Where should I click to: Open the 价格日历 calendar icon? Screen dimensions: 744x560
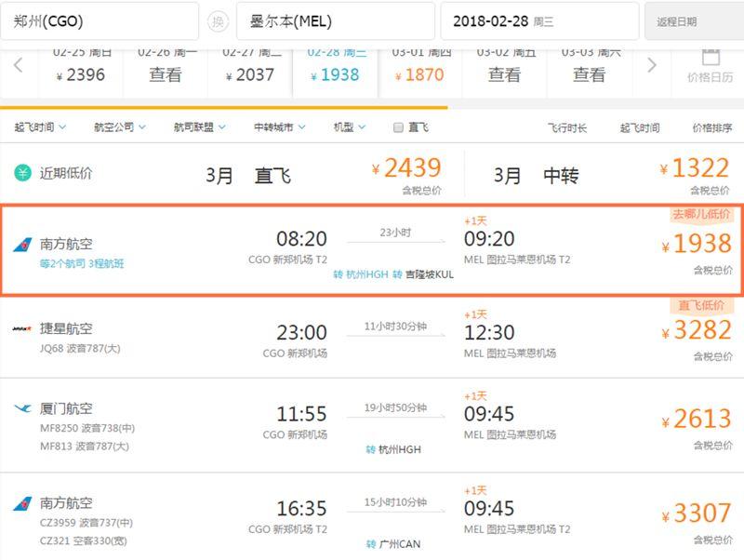coord(710,63)
